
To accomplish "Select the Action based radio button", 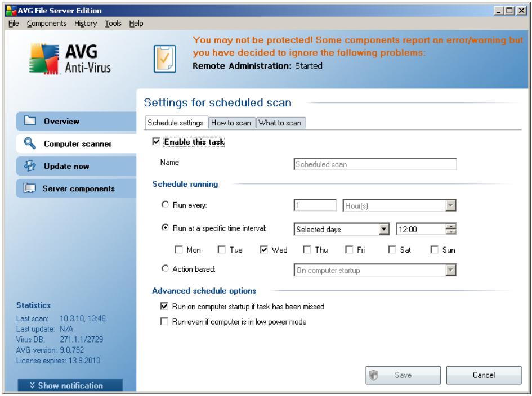I will [x=165, y=268].
